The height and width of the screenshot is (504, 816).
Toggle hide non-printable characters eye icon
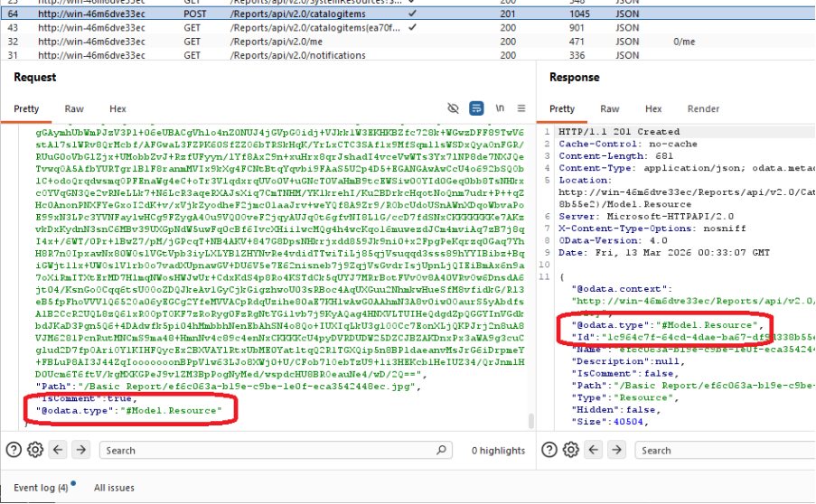[454, 108]
